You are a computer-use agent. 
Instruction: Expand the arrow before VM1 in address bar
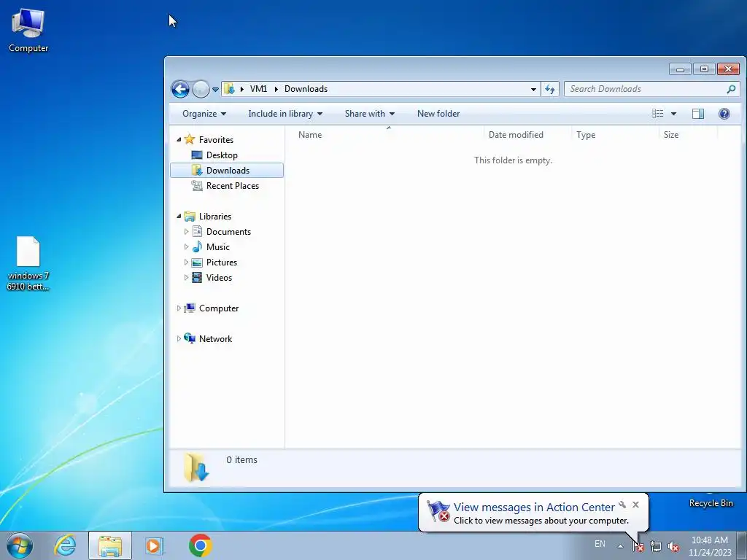242,89
